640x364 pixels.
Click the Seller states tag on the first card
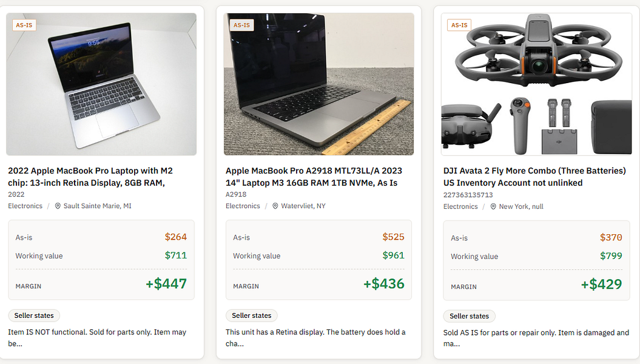34,315
